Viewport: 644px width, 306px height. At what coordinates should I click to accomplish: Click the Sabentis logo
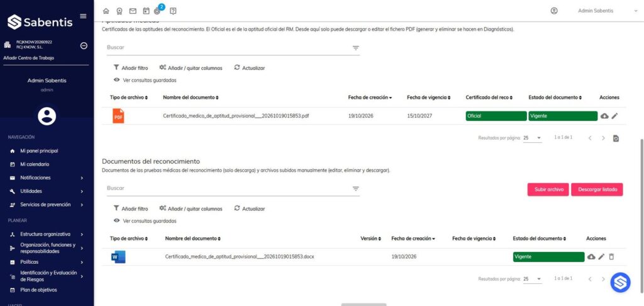point(40,22)
